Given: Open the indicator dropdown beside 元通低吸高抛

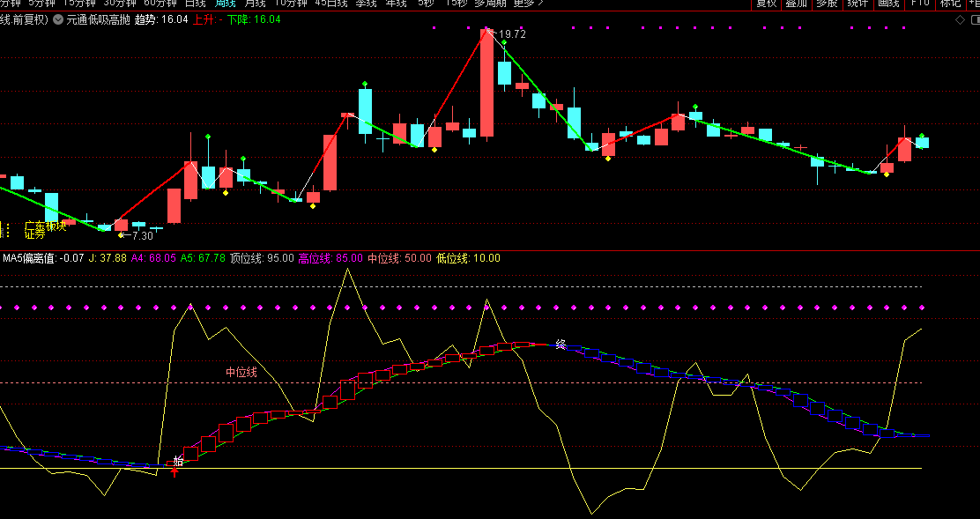Looking at the screenshot, I should tap(58, 19).
